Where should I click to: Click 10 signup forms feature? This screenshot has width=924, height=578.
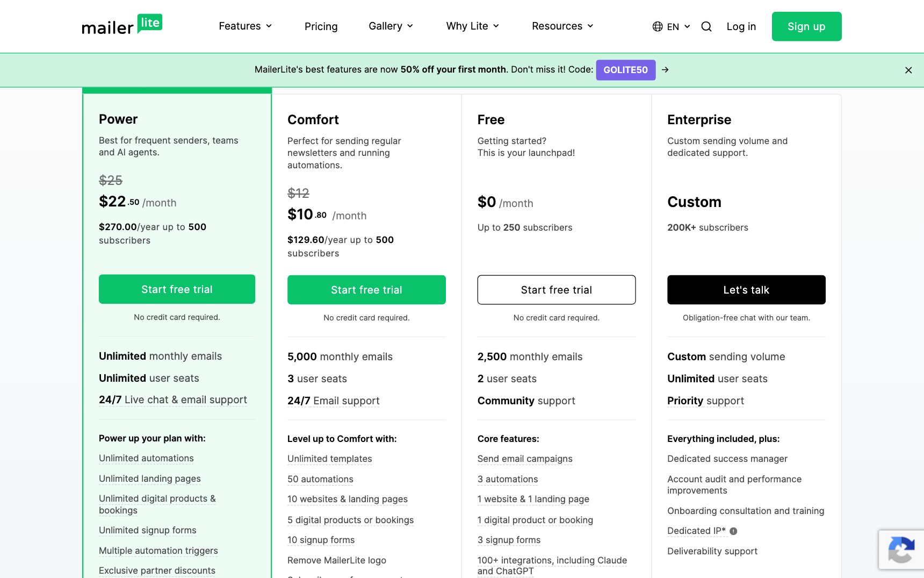click(321, 540)
